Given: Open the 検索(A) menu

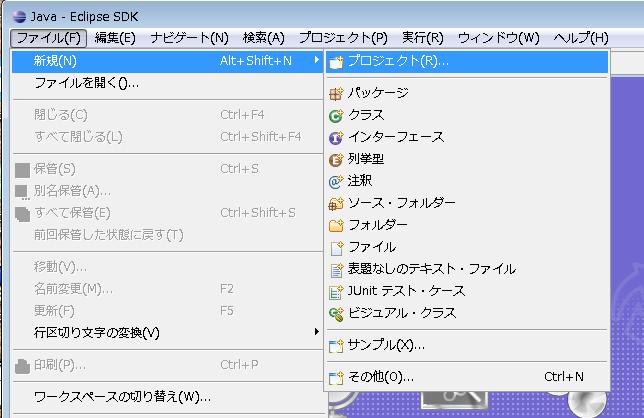Looking at the screenshot, I should tap(264, 38).
